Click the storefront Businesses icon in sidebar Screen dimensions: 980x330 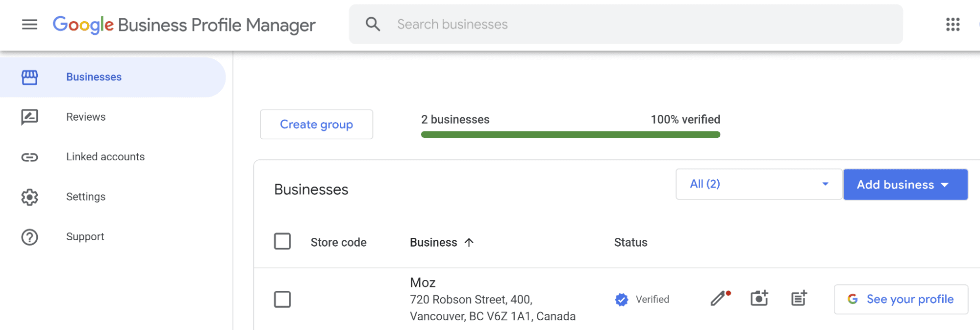tap(29, 77)
